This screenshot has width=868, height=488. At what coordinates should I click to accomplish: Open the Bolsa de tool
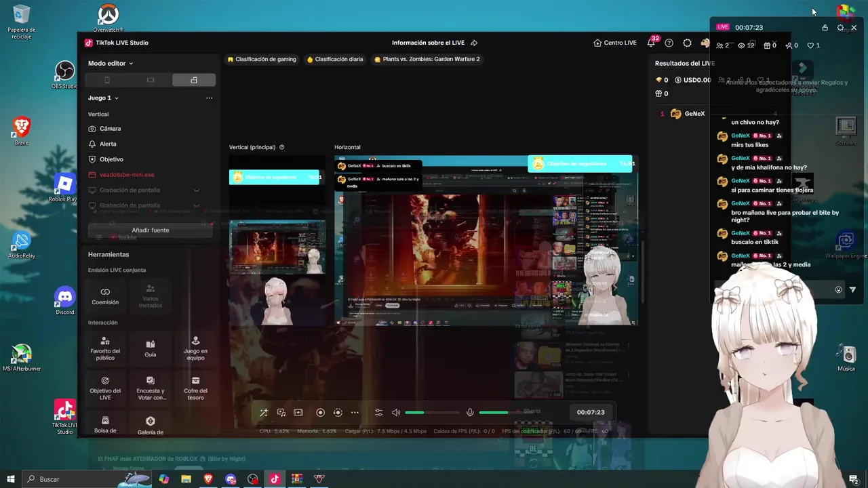click(x=105, y=425)
